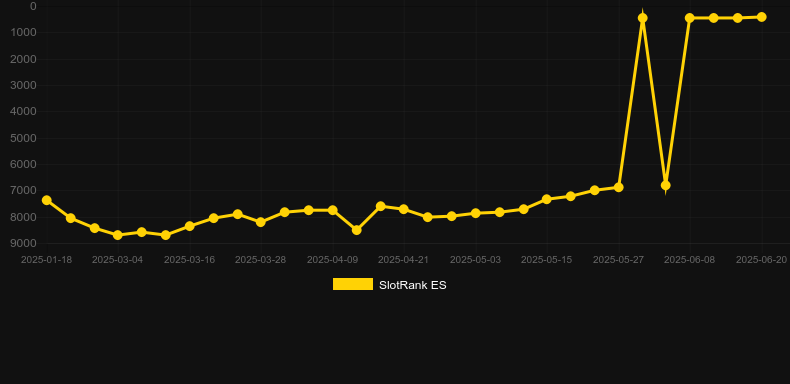Click the 2025-03-28 date label

point(261,260)
